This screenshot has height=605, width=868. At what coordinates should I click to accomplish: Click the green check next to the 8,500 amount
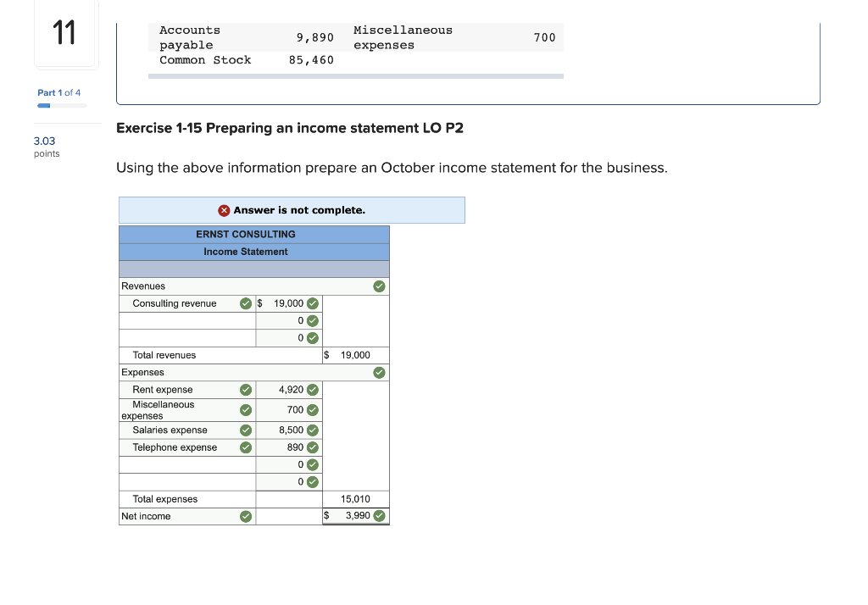pos(313,430)
